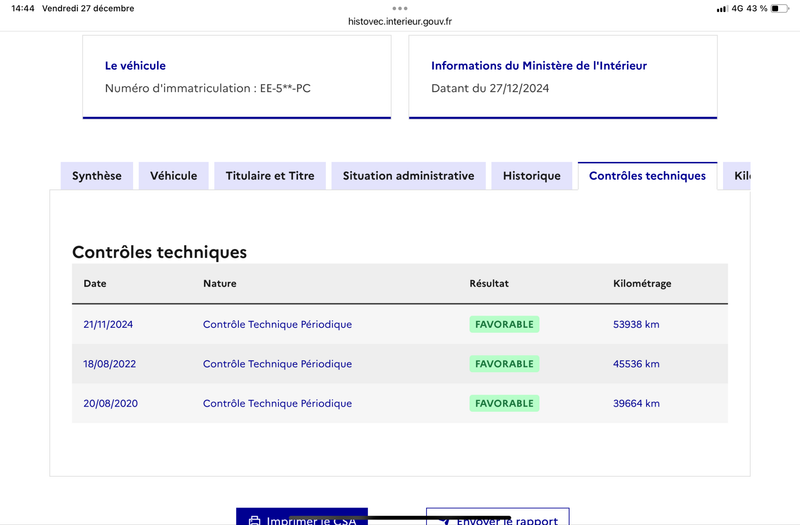This screenshot has height=525, width=800.
Task: Tap the three-dots multitasking icon at top
Action: point(400,8)
